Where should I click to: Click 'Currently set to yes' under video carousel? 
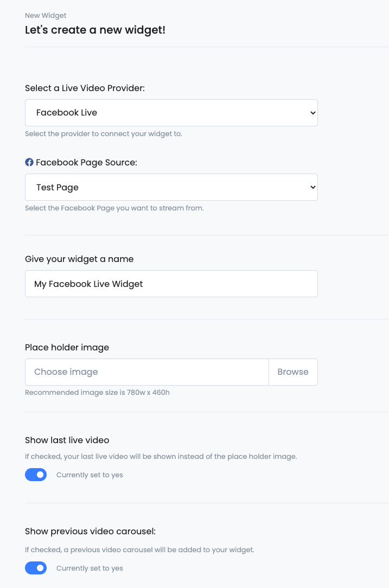tap(90, 568)
